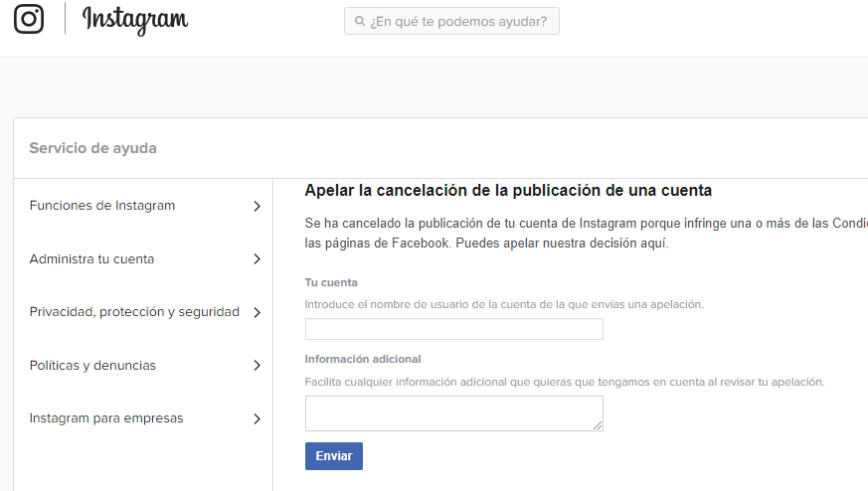Screen dimensions: 868x491
Task: Submit the appeal with Enviar button
Action: tap(334, 456)
